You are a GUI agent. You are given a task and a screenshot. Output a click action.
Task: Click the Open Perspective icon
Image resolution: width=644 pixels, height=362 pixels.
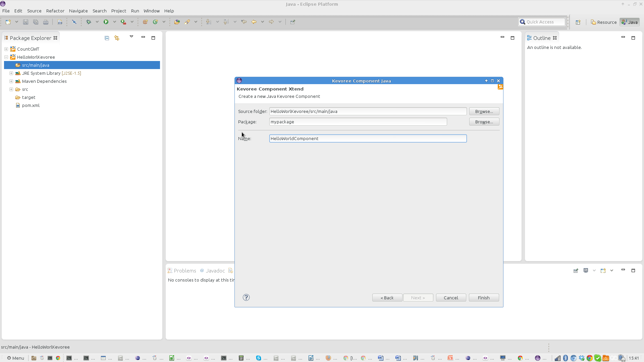[578, 22]
